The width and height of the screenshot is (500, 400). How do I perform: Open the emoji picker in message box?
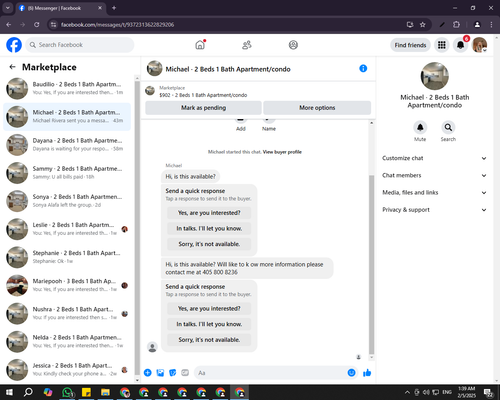click(x=351, y=373)
